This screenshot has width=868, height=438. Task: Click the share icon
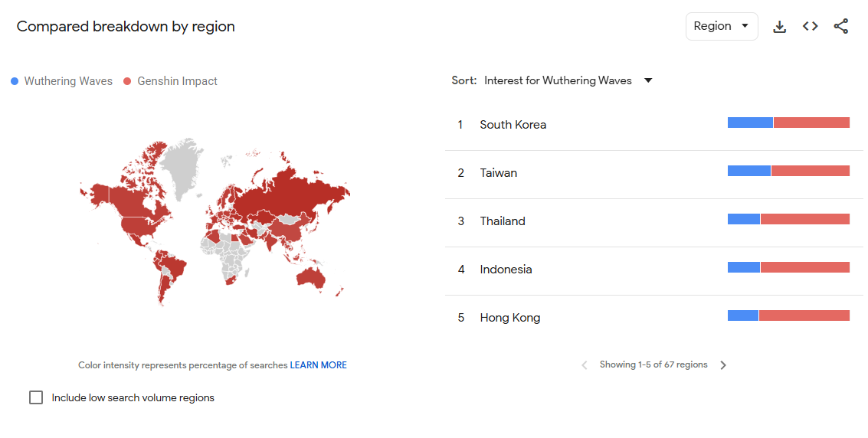tap(841, 27)
